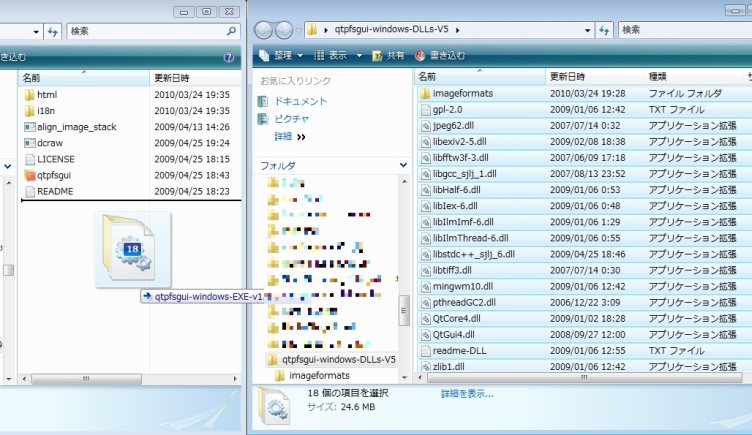Click the search field in right window
Screen dimensions: 752x435
(x=685, y=30)
